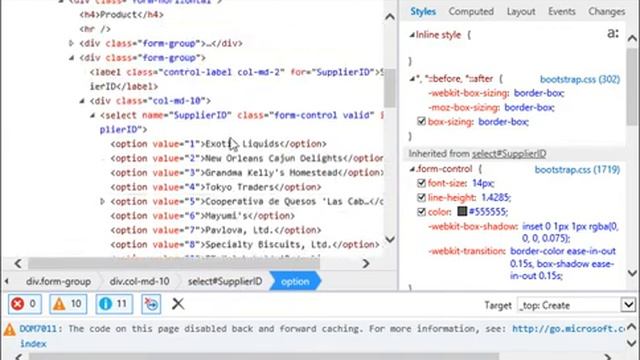
Task: Open the index source link in console
Action: [x=33, y=344]
